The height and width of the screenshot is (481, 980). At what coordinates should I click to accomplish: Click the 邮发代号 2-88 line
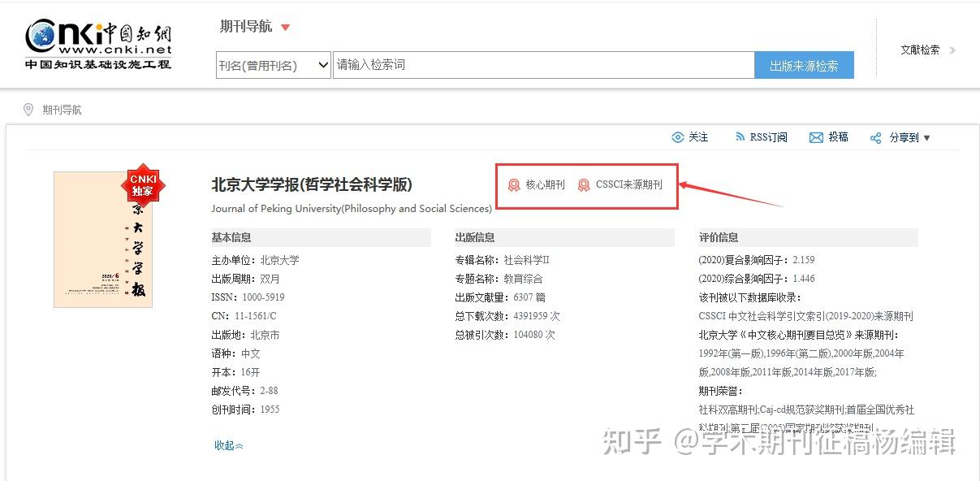pyautogui.click(x=244, y=391)
